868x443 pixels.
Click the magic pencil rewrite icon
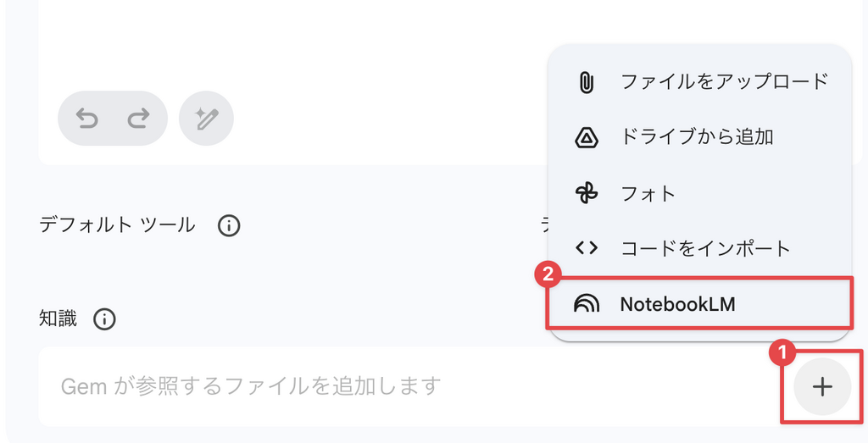tap(206, 119)
